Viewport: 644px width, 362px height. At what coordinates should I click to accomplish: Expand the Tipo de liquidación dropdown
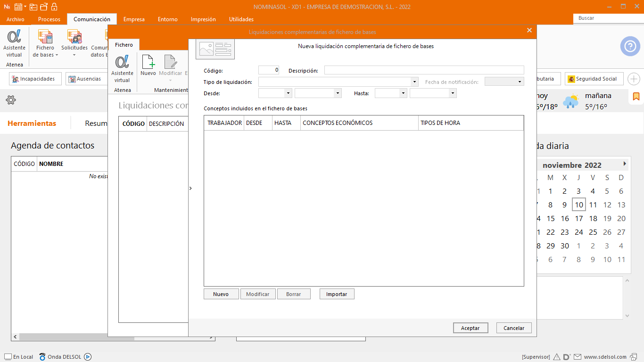pos(414,82)
